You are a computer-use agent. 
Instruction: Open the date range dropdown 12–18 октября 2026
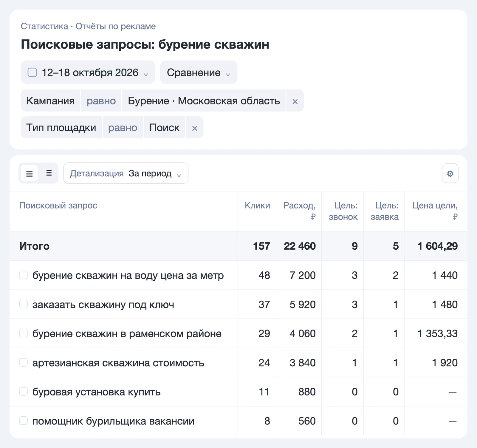(x=88, y=72)
